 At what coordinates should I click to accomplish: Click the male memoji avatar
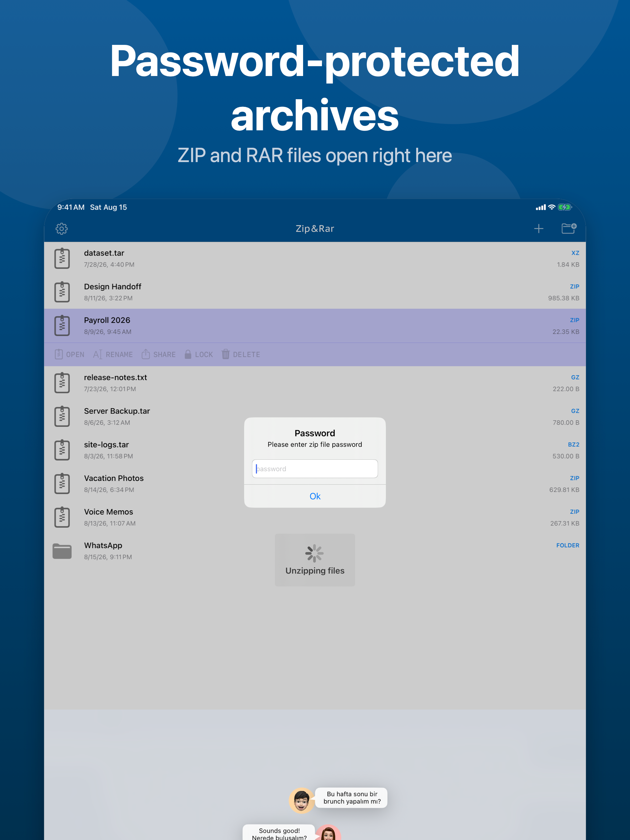[302, 801]
